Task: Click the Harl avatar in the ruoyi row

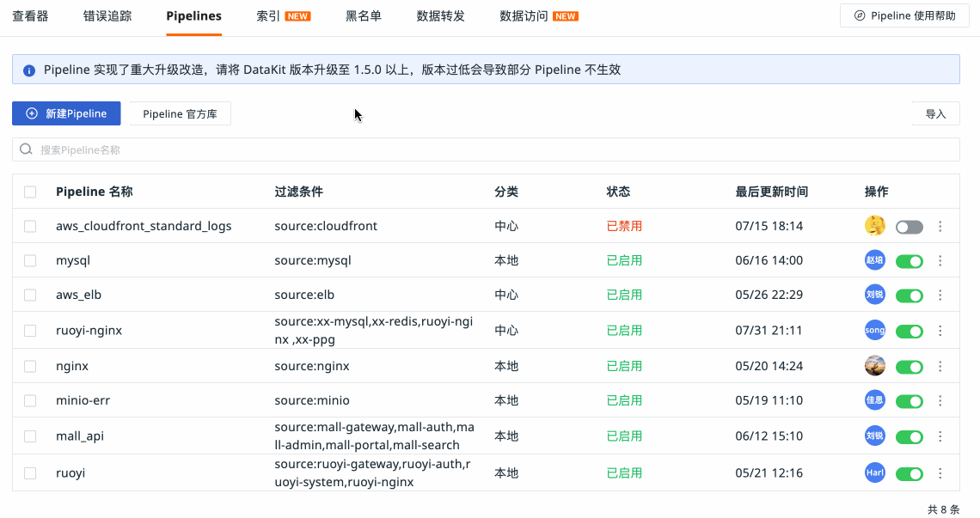Action: coord(874,472)
